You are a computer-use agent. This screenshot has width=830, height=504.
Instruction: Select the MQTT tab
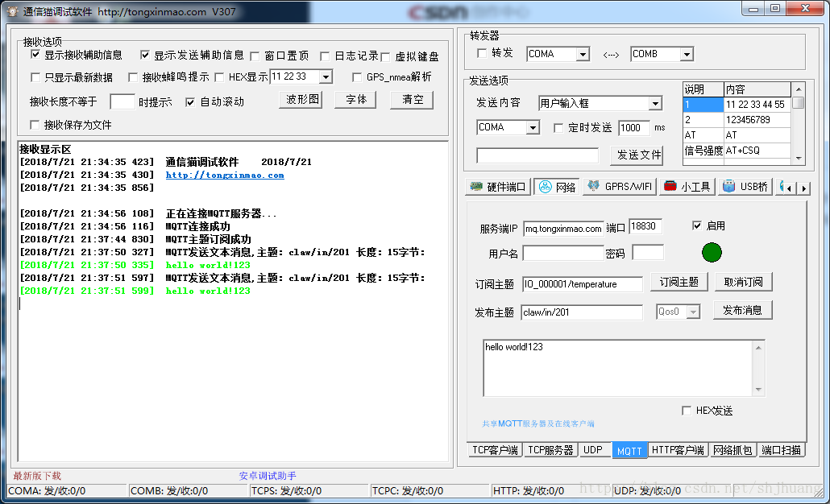[x=629, y=451]
